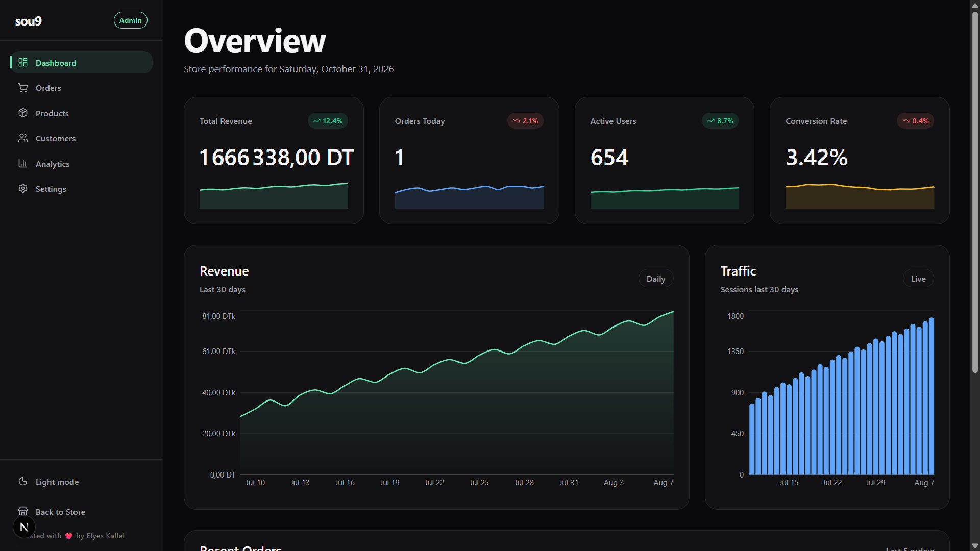Click the Settings gear icon
980x551 pixels.
click(23, 188)
